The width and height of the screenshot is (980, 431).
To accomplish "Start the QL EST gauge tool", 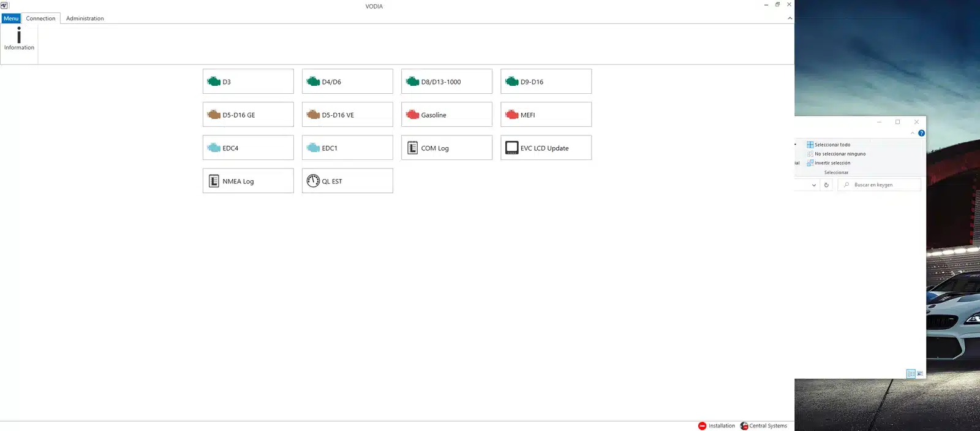I will [x=347, y=181].
